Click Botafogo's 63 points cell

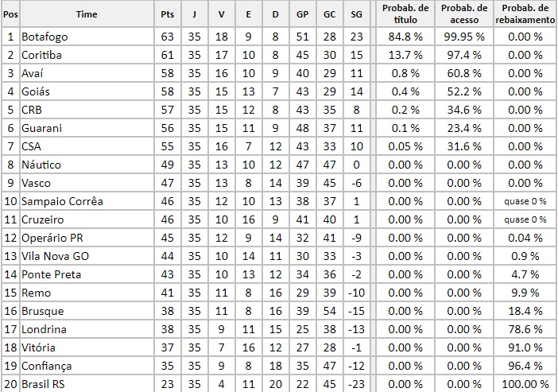click(167, 36)
